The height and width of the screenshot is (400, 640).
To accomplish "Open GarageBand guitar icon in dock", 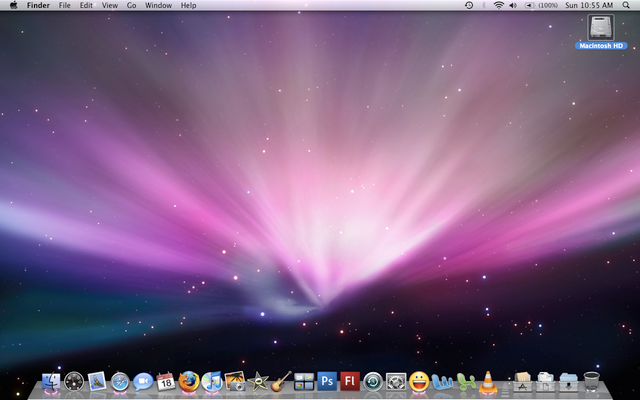I will pyautogui.click(x=281, y=381).
